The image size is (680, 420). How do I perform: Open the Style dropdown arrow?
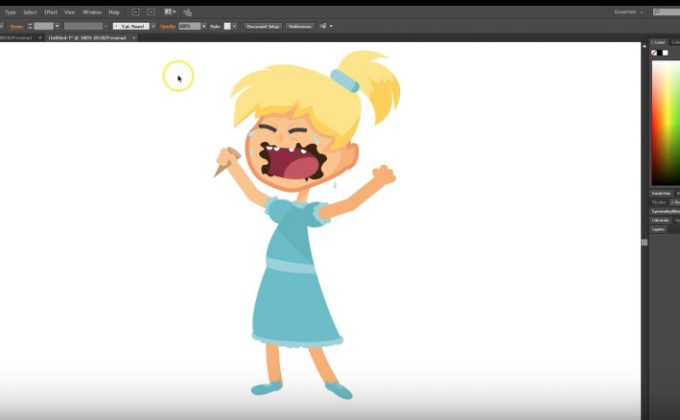point(234,26)
